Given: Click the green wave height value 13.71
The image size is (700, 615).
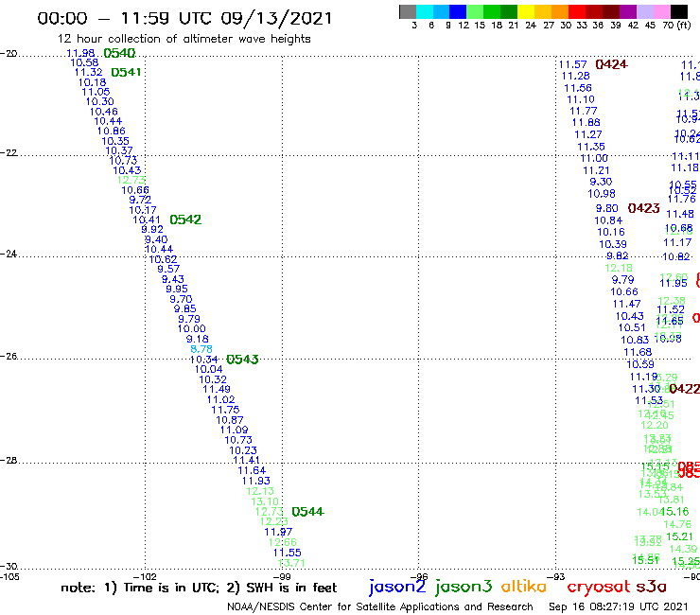Looking at the screenshot, I should coord(291,563).
